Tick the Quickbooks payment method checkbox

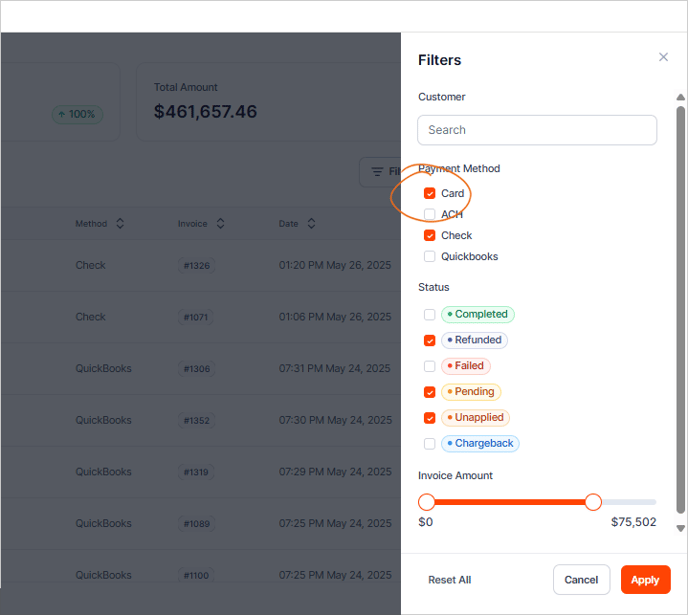(430, 257)
